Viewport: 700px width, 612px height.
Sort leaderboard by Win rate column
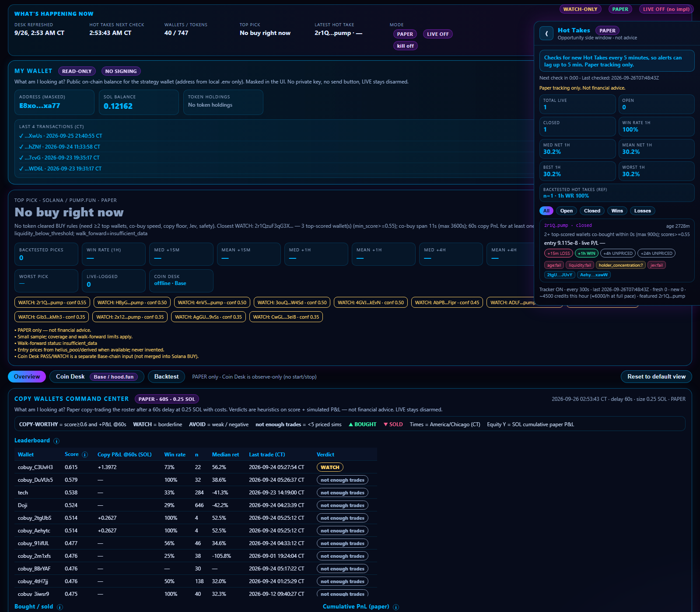[175, 455]
